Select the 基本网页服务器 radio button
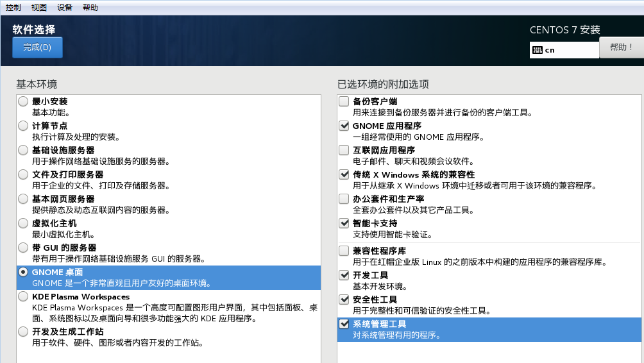This screenshot has width=644, height=363. coord(23,199)
